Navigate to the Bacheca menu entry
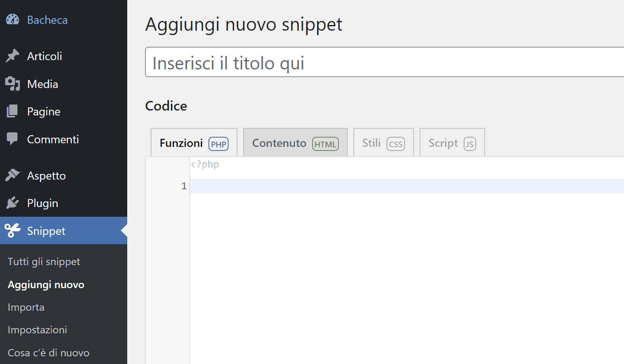 (47, 19)
